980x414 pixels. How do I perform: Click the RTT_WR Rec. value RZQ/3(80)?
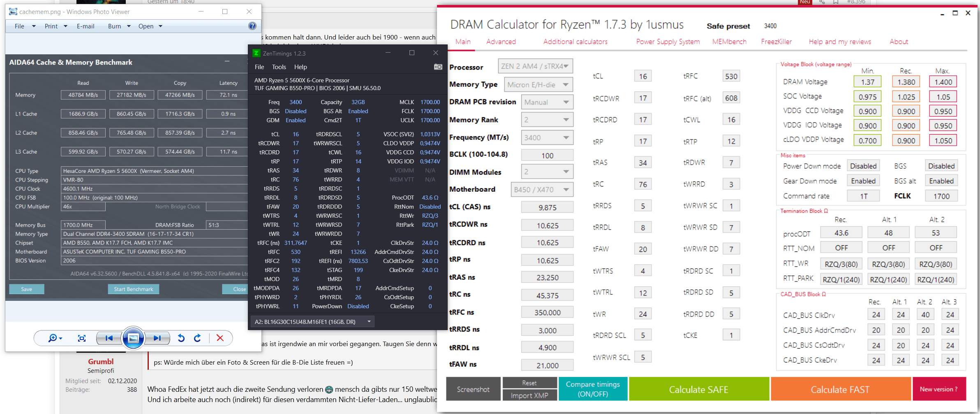[x=841, y=264]
